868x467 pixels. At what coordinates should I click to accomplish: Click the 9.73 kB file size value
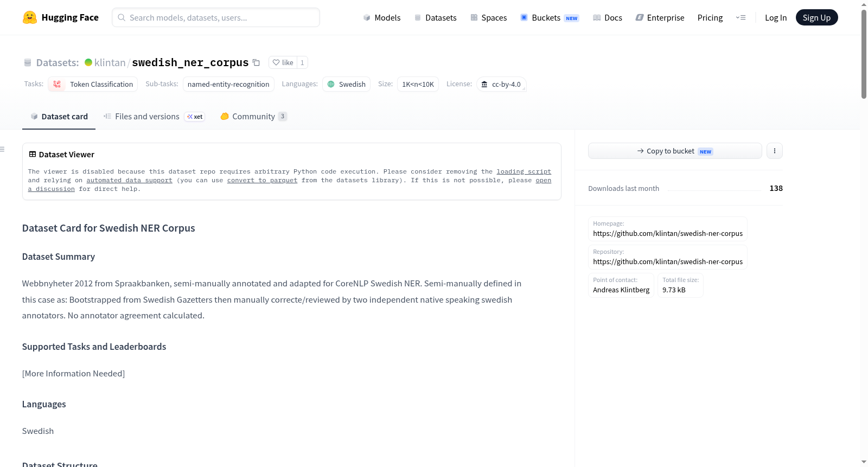tap(674, 290)
